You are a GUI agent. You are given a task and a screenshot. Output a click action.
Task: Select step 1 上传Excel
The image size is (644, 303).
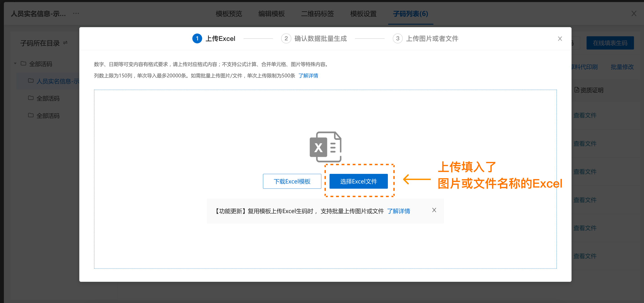click(x=214, y=39)
